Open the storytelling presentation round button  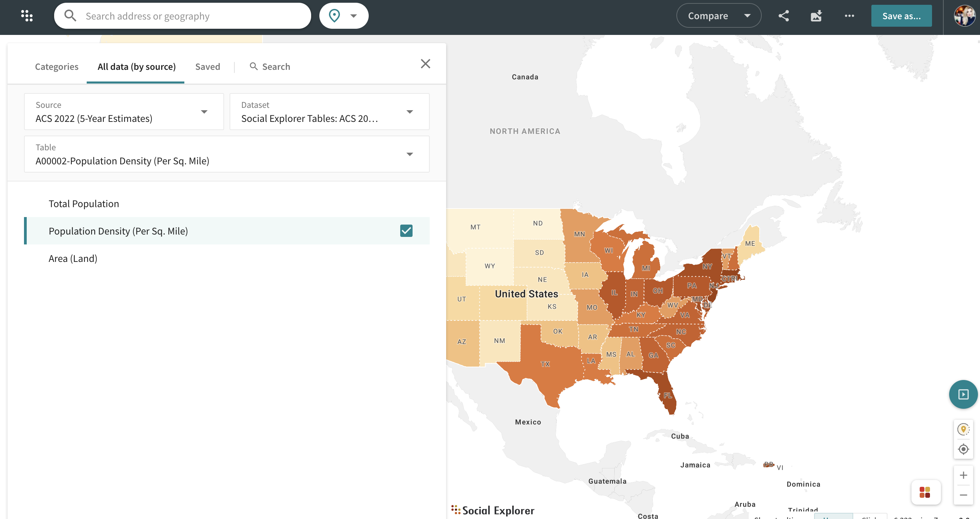point(963,394)
